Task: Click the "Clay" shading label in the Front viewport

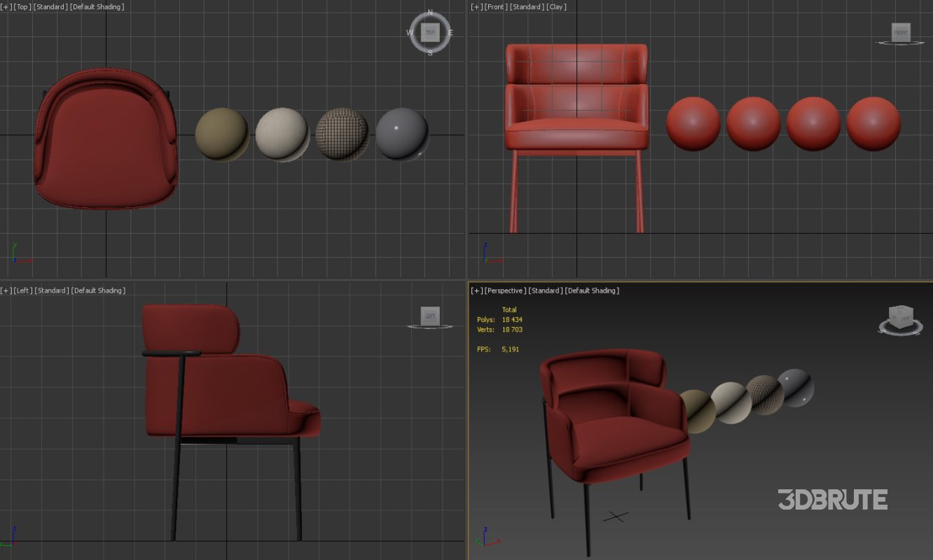Action: click(558, 6)
